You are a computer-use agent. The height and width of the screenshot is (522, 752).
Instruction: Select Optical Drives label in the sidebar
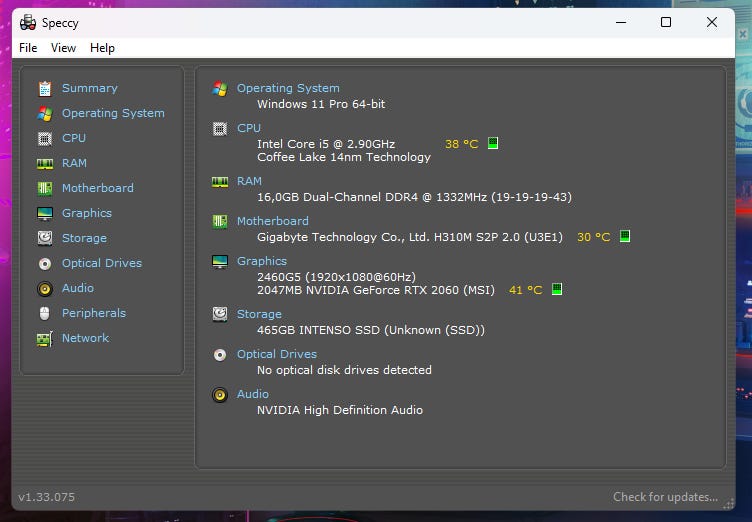click(x=102, y=263)
